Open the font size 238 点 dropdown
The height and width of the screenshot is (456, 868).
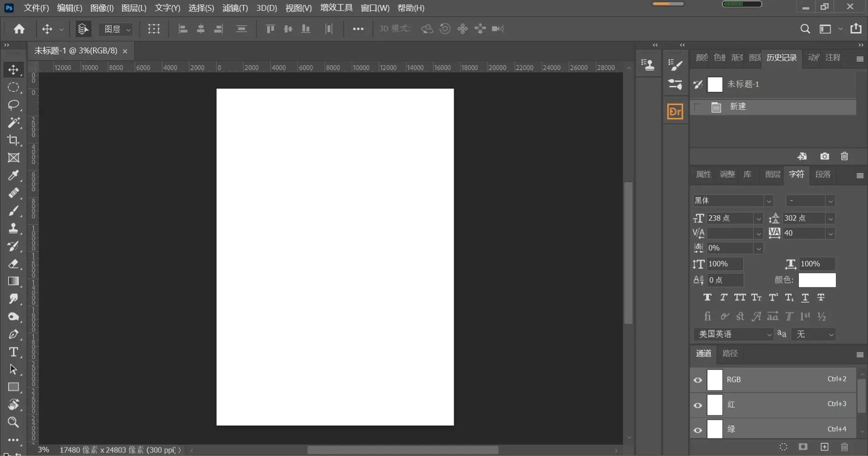point(759,219)
